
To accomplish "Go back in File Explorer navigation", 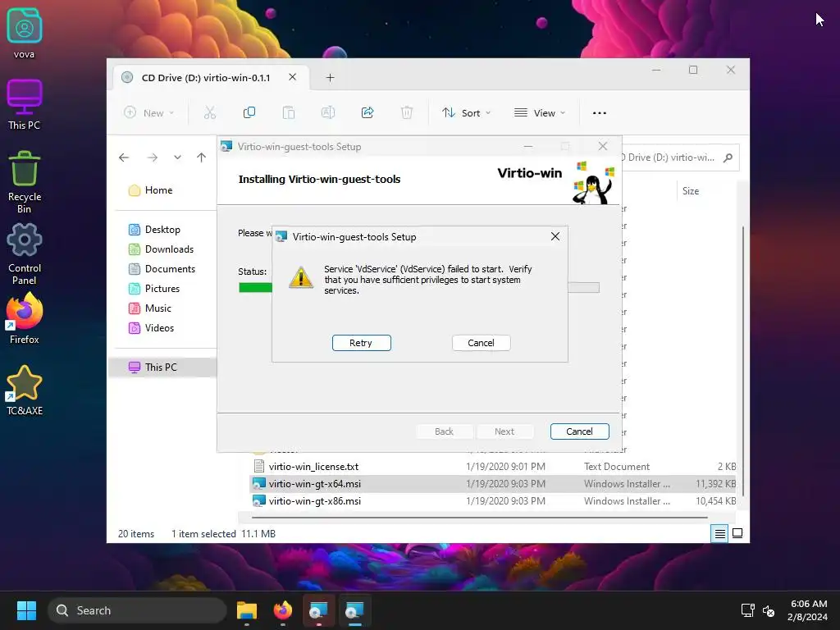I will pyautogui.click(x=124, y=157).
